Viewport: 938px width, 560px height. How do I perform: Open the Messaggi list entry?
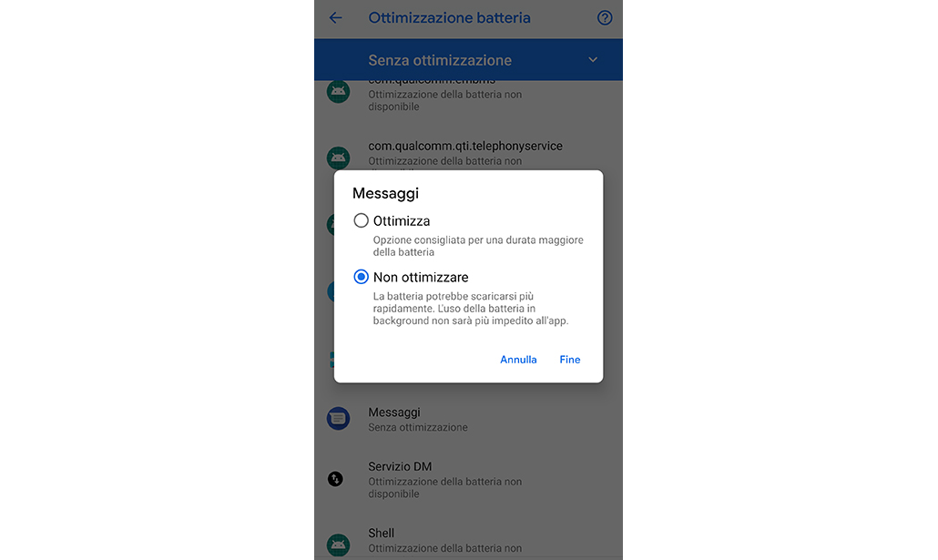[468, 419]
